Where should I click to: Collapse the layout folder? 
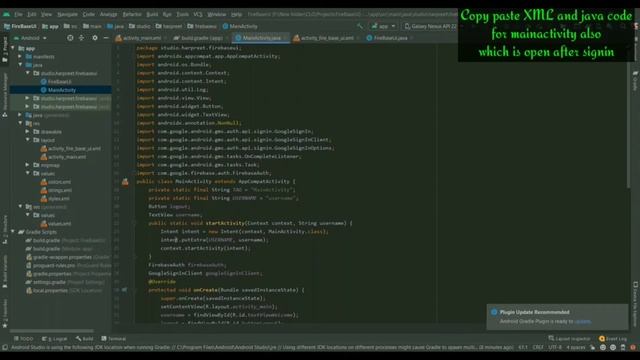[27, 140]
